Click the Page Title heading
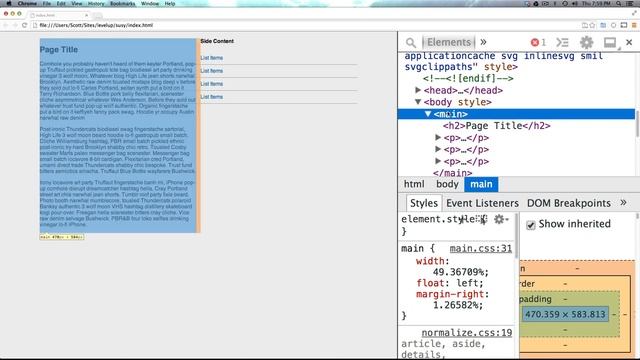Viewport: 640px width, 360px height. pyautogui.click(x=59, y=49)
